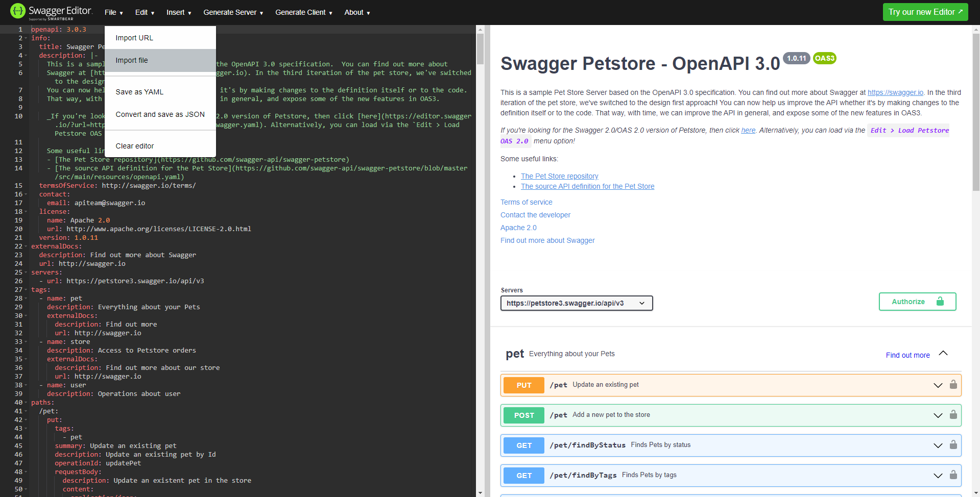Expand the PUT /pet operation chevron
Screen dimensions: 980x497
[x=938, y=385]
